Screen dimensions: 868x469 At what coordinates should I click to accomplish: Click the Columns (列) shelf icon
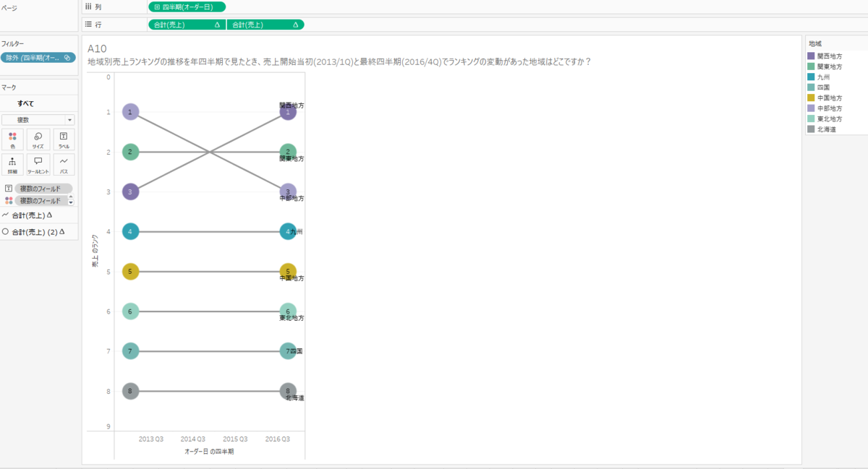[88, 7]
